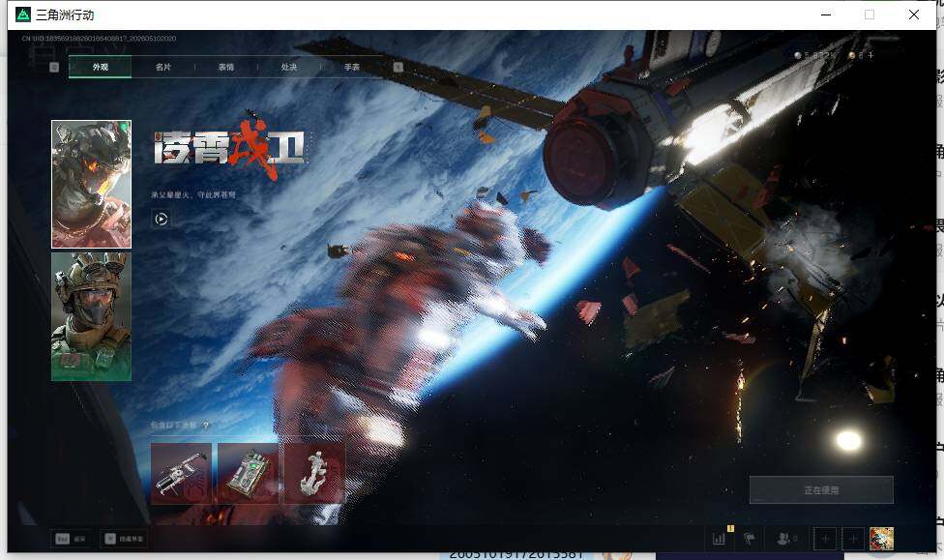Select the tan-helmet soldier skin thumbnail

click(x=92, y=316)
